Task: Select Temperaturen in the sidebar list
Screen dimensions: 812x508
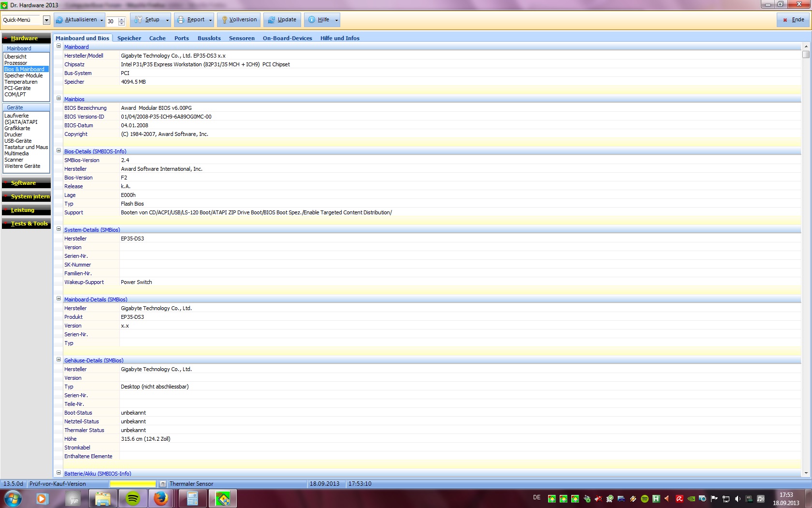Action: tap(21, 82)
